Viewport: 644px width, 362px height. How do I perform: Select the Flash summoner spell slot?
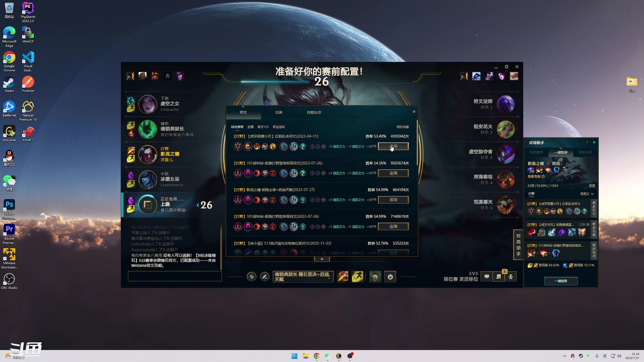pyautogui.click(x=357, y=277)
